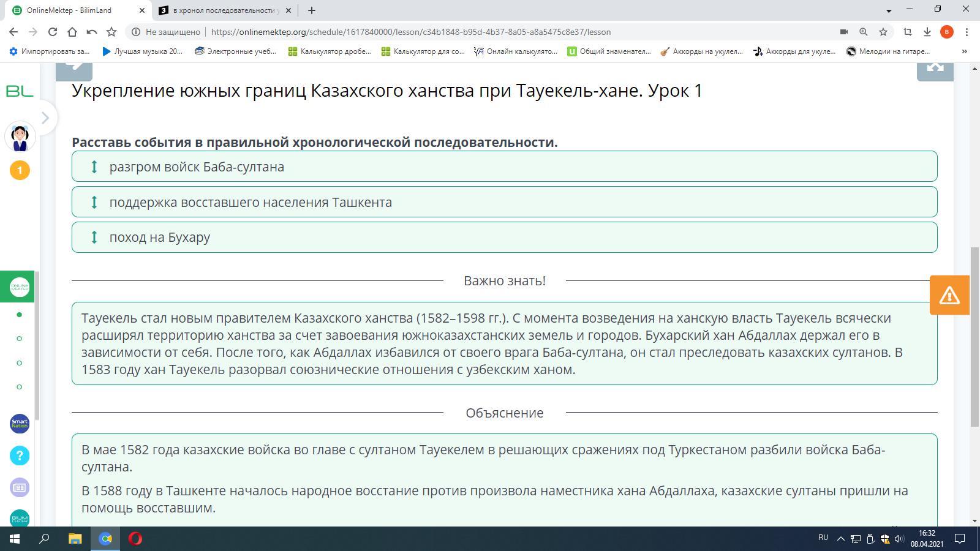Click the orange badge numbered 1
This screenshot has height=551, width=980.
click(20, 170)
